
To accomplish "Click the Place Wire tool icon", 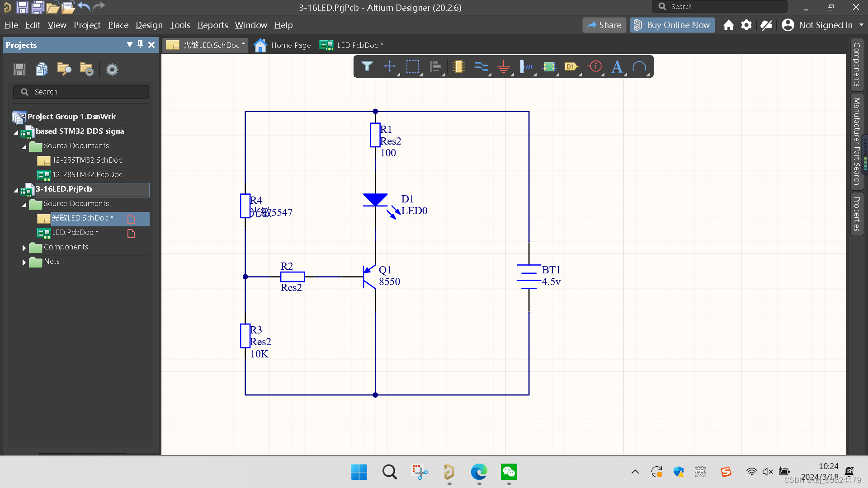I will pyautogui.click(x=481, y=67).
